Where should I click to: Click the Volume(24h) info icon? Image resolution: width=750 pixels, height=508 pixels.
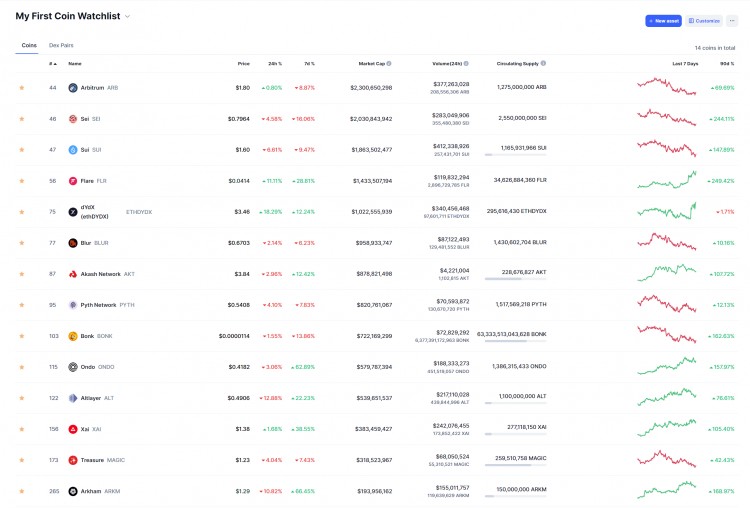(x=466, y=64)
